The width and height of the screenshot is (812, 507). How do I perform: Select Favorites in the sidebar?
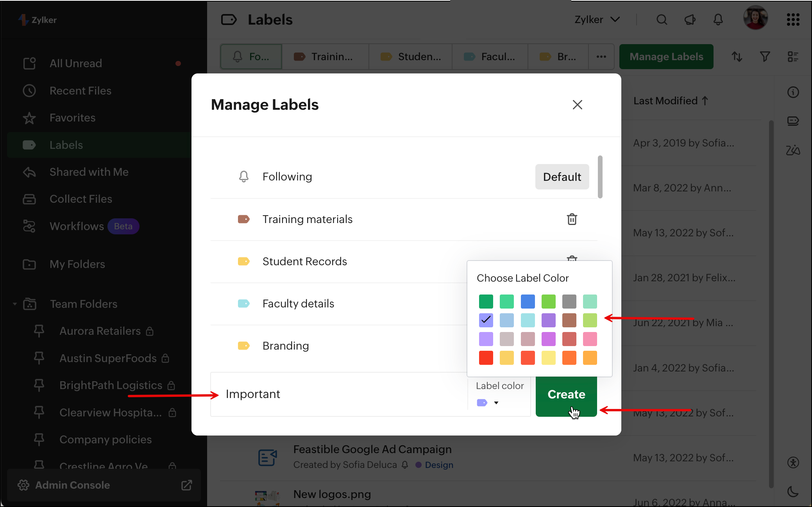72,118
